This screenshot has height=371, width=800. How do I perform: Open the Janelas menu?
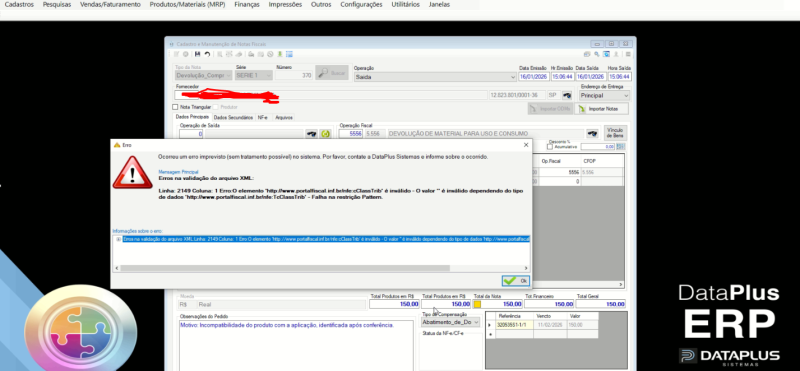pyautogui.click(x=439, y=5)
